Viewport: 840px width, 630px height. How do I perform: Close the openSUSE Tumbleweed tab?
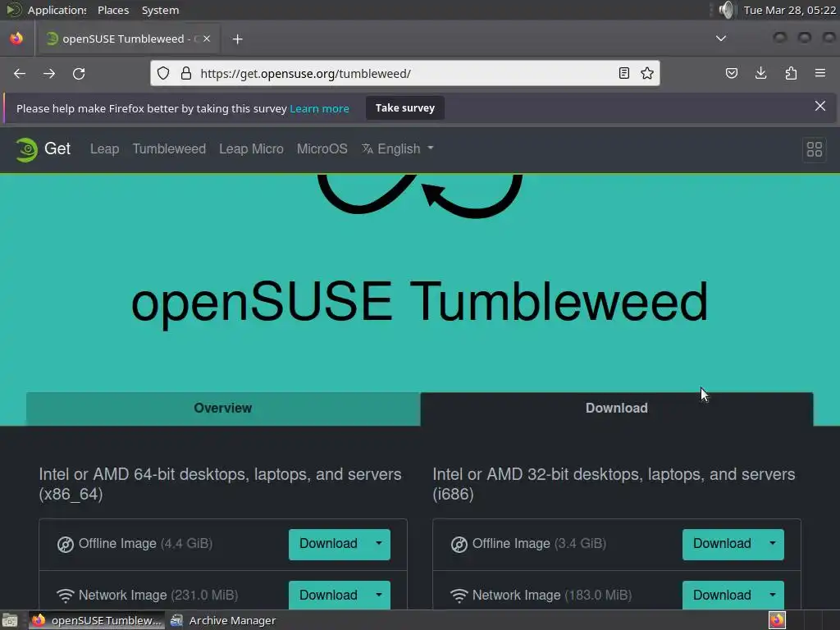(207, 39)
